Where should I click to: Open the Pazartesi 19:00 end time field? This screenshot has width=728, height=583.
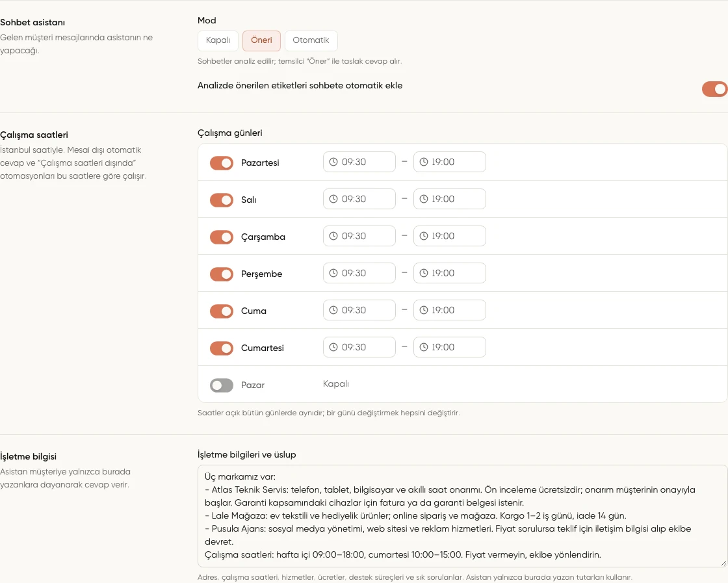coord(449,162)
